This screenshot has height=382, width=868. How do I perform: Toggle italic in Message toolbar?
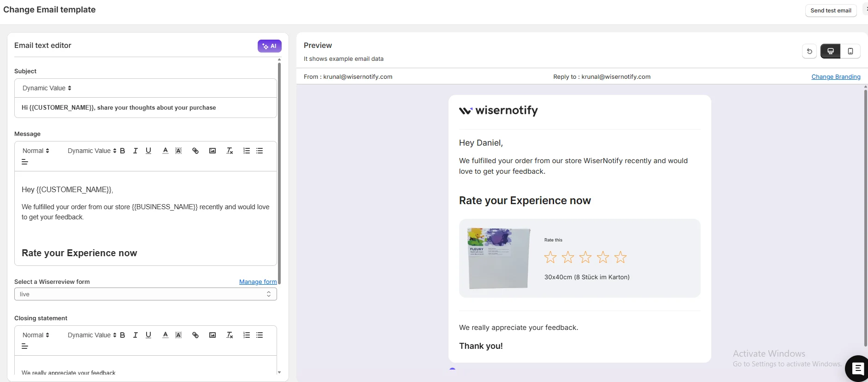click(x=136, y=151)
